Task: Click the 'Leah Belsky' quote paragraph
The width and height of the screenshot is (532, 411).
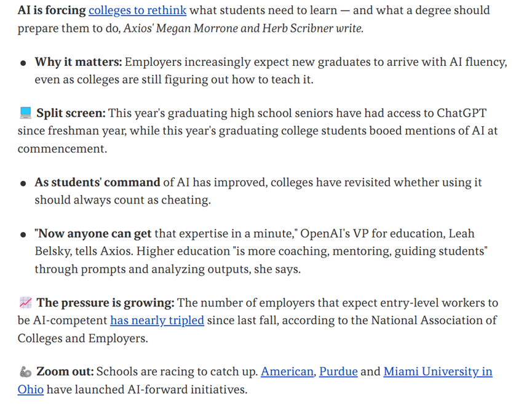Action: tap(261, 251)
